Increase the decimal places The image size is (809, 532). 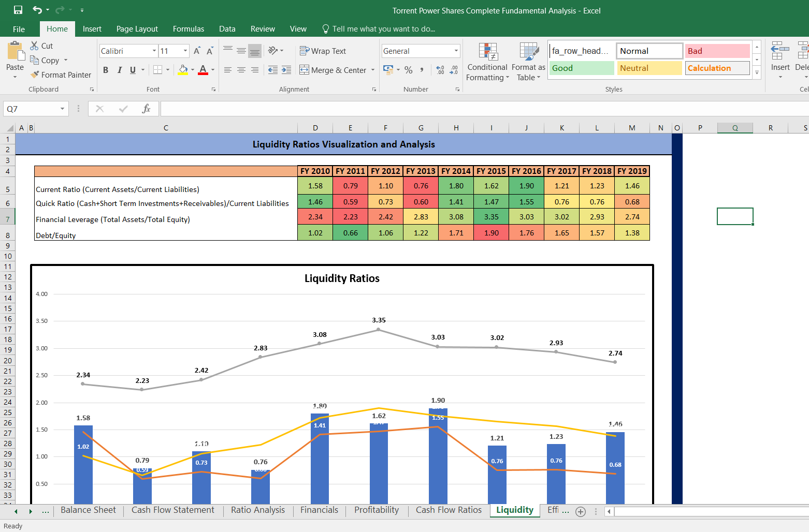click(440, 70)
